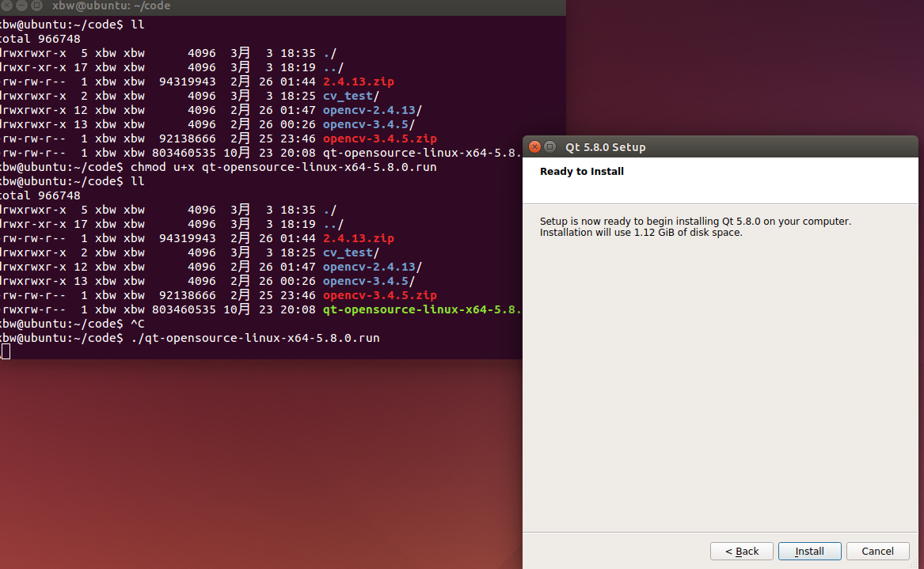Minimize the xbw@ubuntu terminal window
This screenshot has height=569, width=924.
click(x=21, y=6)
